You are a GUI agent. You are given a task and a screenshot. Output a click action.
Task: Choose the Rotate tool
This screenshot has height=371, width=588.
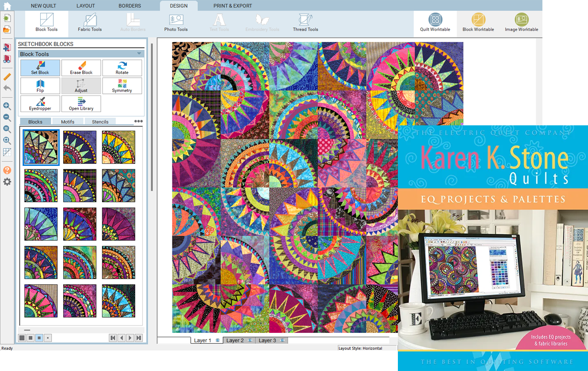(122, 68)
